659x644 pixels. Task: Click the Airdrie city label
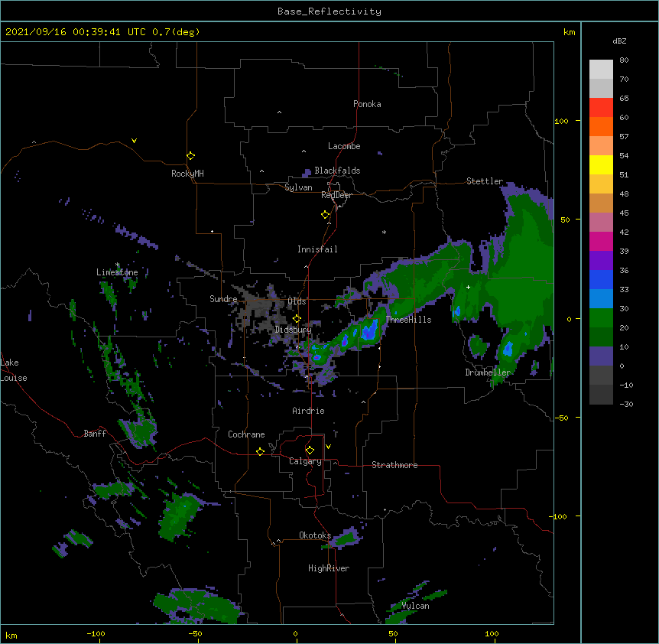pyautogui.click(x=309, y=411)
